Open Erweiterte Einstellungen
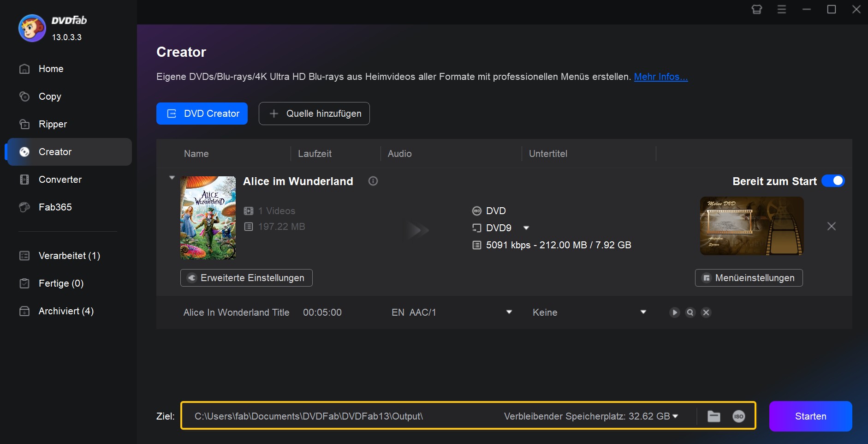The image size is (868, 444). [x=246, y=278]
